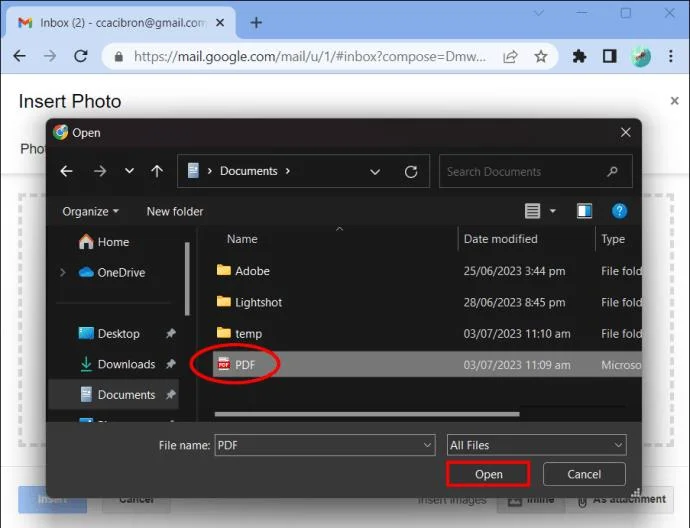This screenshot has width=690, height=528.
Task: Open the All Files type dropdown
Action: pos(536,445)
